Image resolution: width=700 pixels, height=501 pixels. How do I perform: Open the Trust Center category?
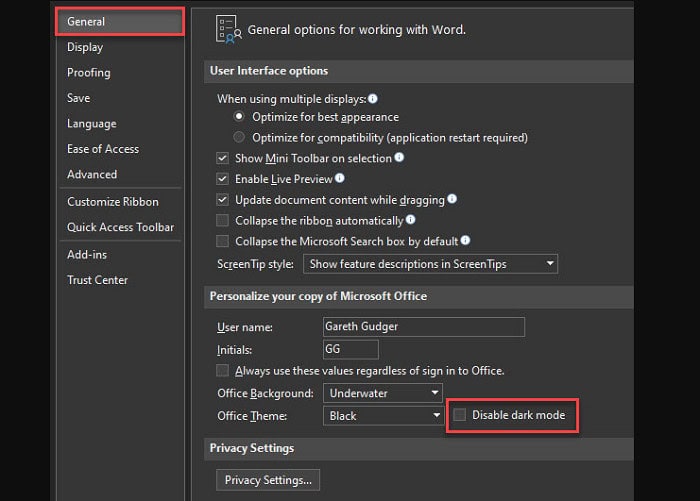coord(97,280)
